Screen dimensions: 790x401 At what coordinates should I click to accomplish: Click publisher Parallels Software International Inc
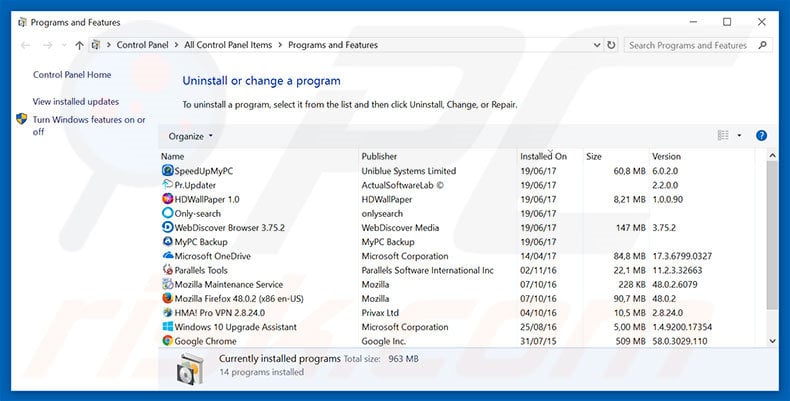428,270
